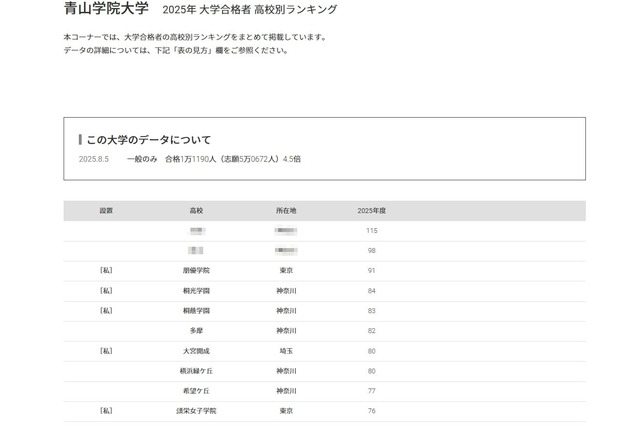The image size is (640, 426).
Task: Click 神奈川 in the 希望ケ丘 row
Action: point(286,391)
